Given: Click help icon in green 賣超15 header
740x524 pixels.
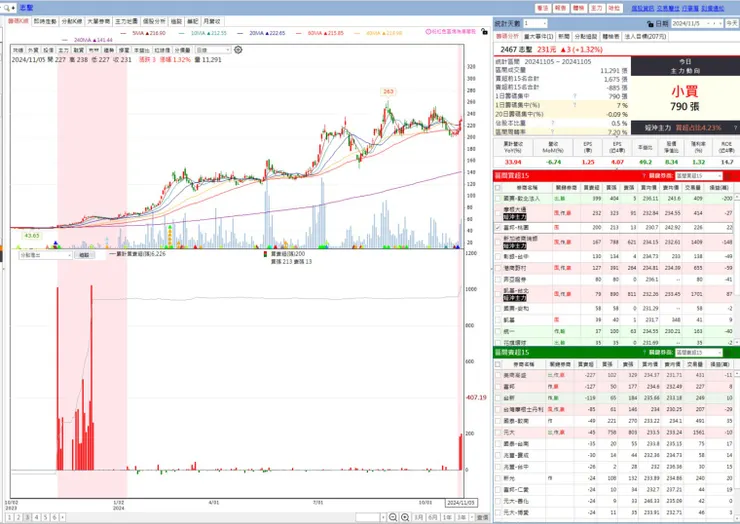Looking at the screenshot, I should pyautogui.click(x=644, y=353).
